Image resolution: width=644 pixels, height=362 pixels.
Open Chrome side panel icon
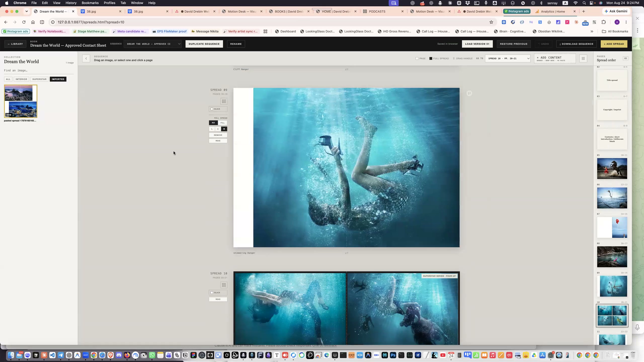point(42,22)
